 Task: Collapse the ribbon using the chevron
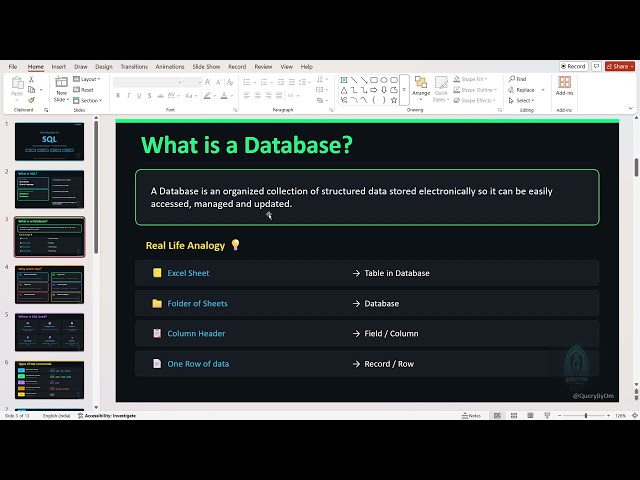(631, 109)
